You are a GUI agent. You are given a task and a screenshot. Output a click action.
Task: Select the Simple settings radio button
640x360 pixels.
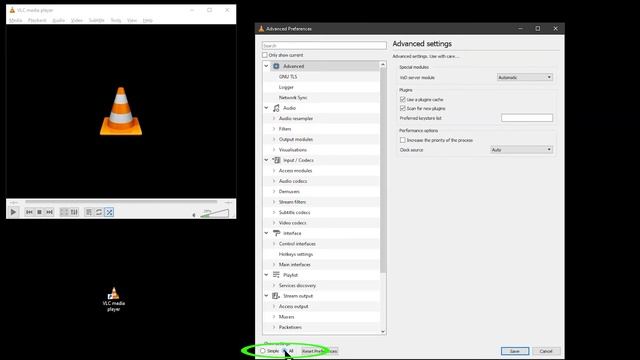coord(263,351)
